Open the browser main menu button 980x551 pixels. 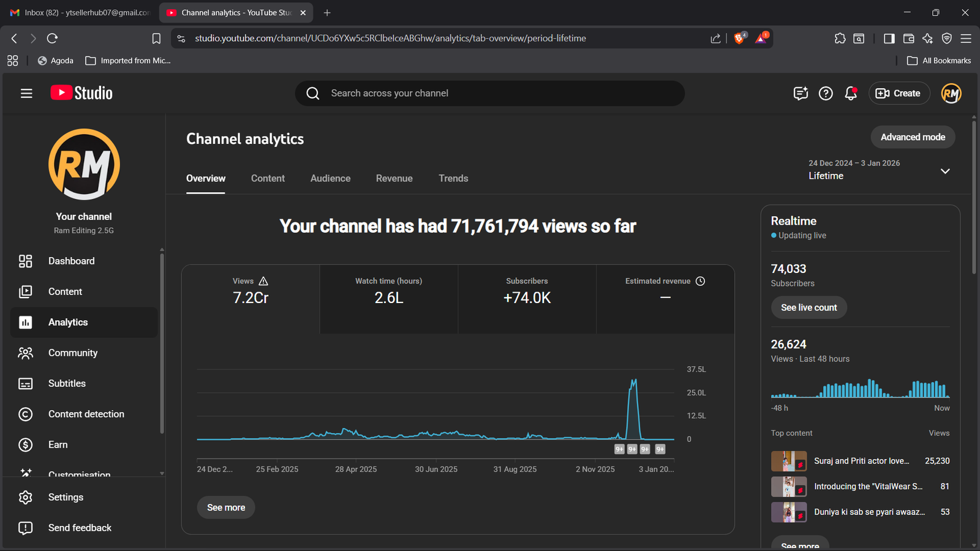pos(966,39)
